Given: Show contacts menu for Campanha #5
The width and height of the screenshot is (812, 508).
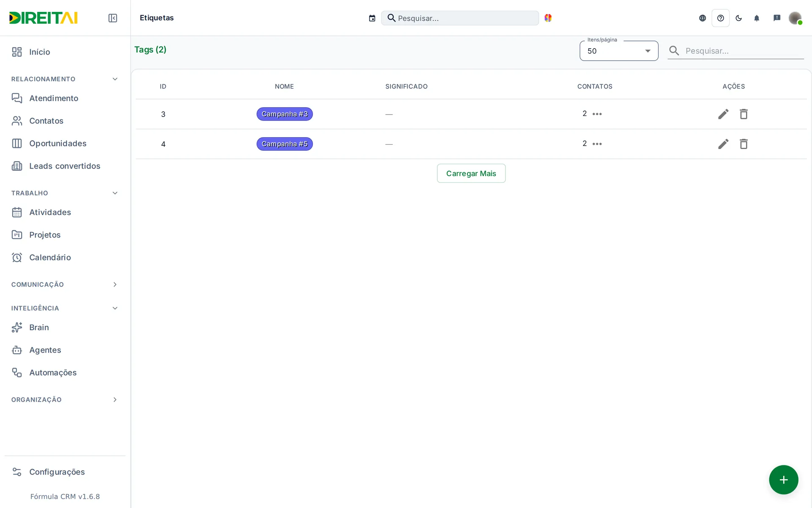Looking at the screenshot, I should 597,144.
